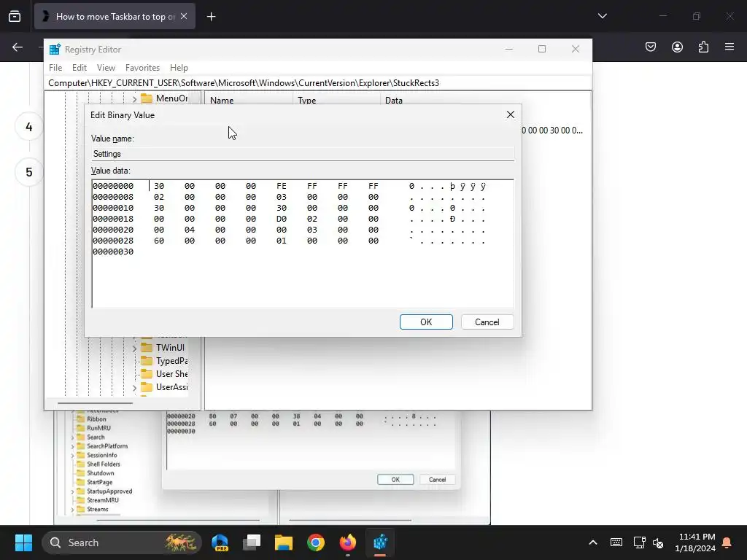Confirm with OK in Edit Binary Value
This screenshot has height=560, width=747.
pyautogui.click(x=426, y=322)
